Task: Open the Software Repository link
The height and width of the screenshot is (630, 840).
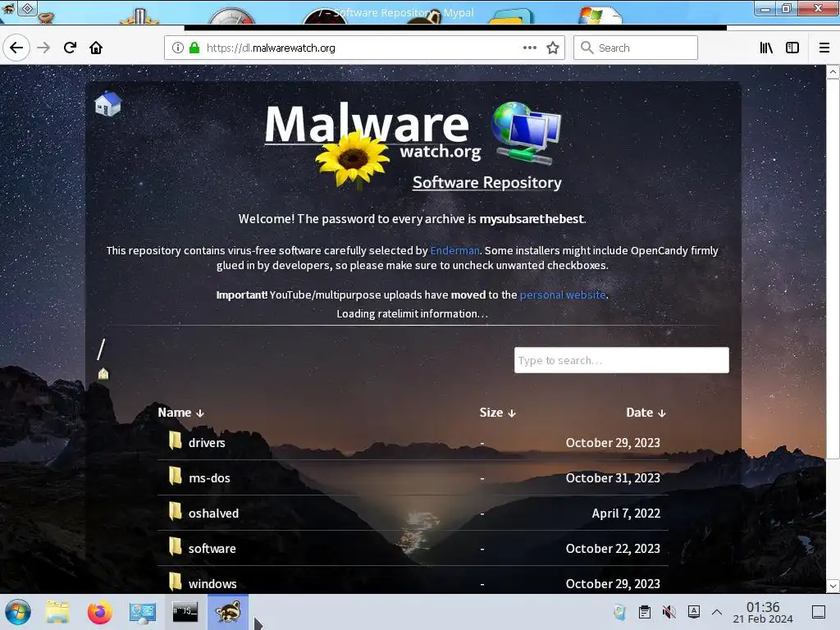Action: (x=487, y=182)
